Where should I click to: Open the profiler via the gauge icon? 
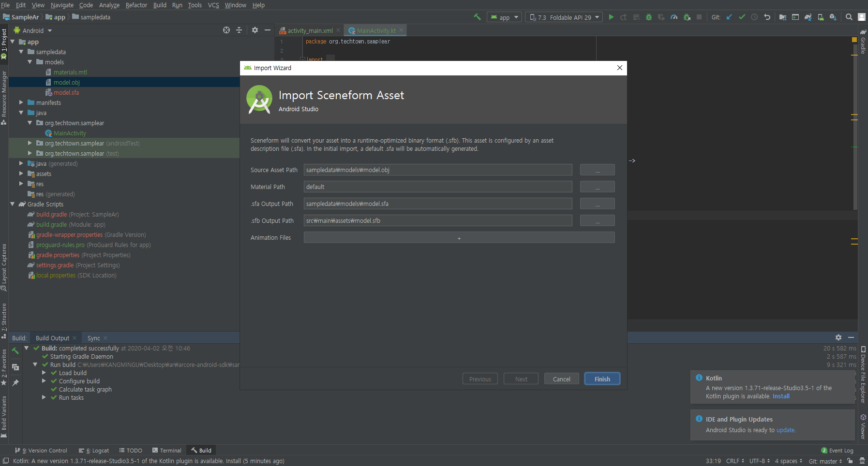[x=674, y=17]
